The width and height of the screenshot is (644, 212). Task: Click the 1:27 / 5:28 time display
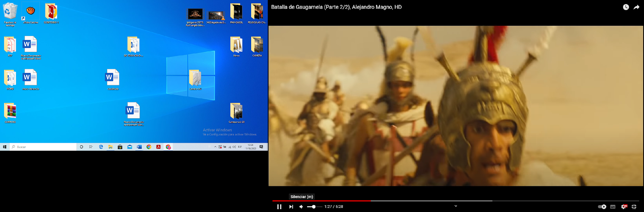tap(334, 207)
